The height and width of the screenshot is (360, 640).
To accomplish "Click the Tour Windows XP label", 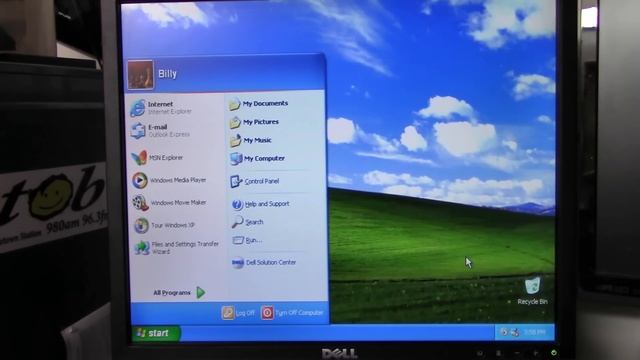I will click(x=173, y=225).
